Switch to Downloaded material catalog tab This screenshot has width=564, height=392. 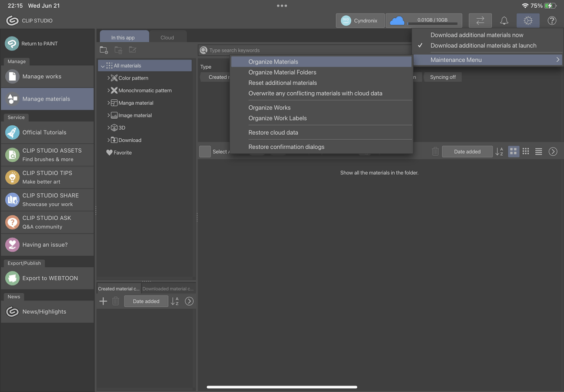click(168, 289)
